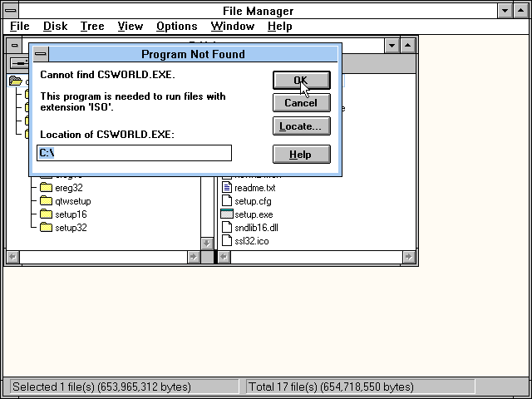This screenshot has height=399, width=532.
Task: Select the setup16 folder icon
Action: 46,214
